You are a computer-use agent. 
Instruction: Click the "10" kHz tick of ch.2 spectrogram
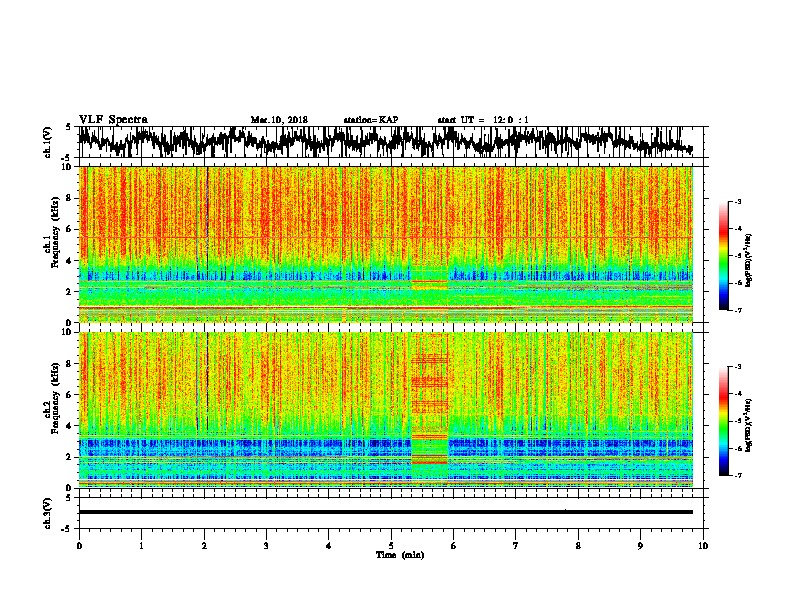68,332
